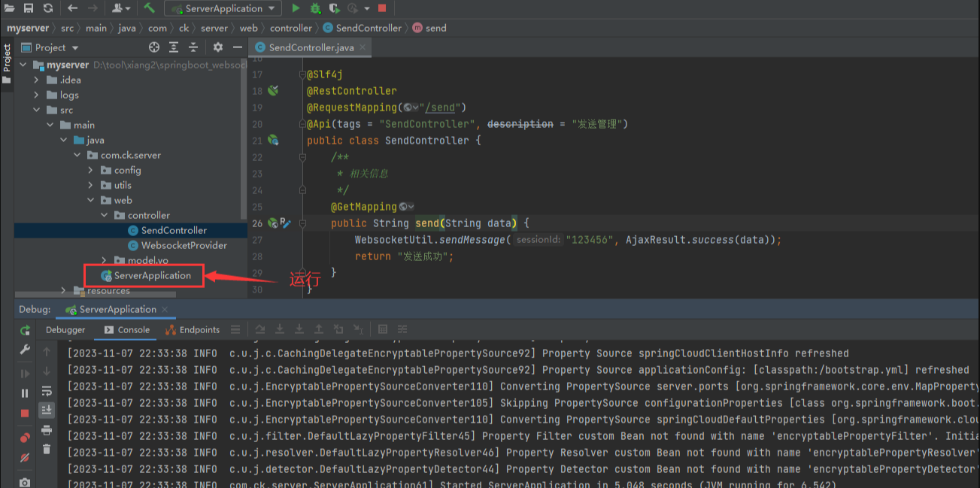Screen dimensions: 980x488
Task: Run ServerApplication with the green play icon
Action: coord(296,8)
